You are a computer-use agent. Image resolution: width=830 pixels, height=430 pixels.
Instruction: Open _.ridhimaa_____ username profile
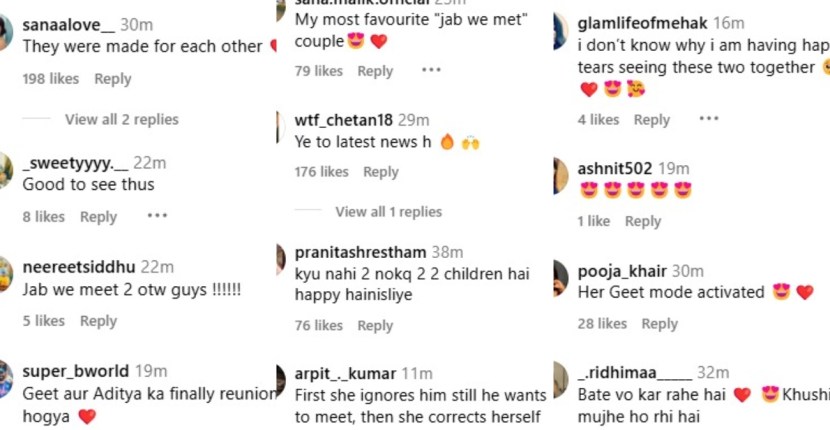click(x=635, y=372)
